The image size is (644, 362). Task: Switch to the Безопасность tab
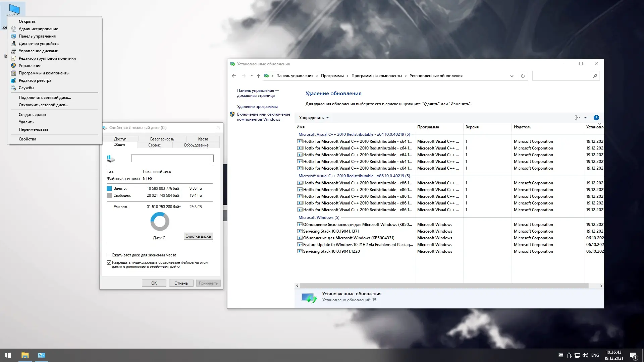[x=162, y=139]
